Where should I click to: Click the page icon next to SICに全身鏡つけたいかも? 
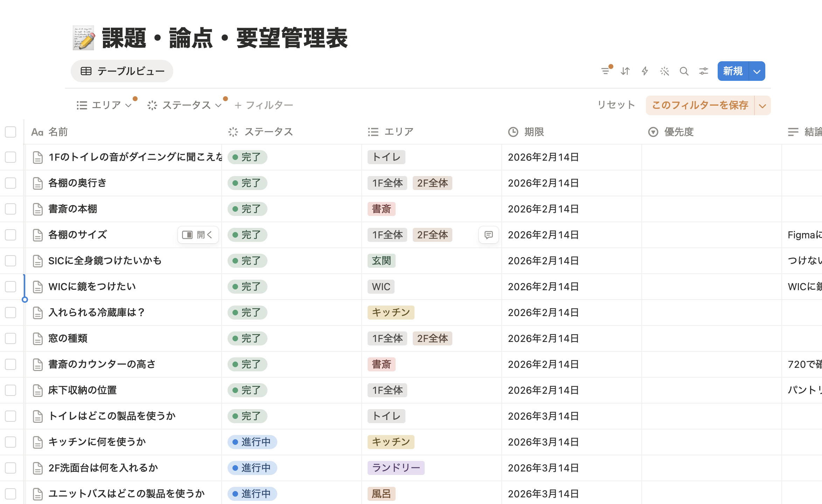click(37, 261)
